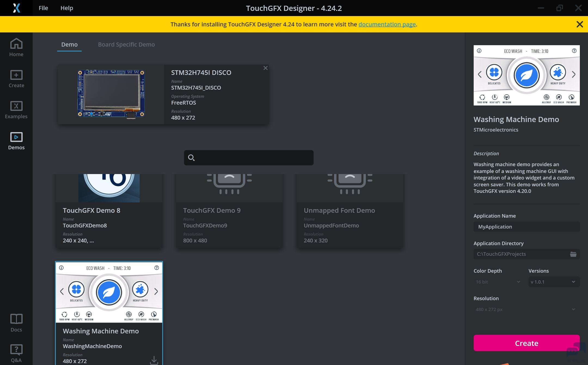
Task: Expand the Resolution dropdown
Action: click(x=526, y=309)
